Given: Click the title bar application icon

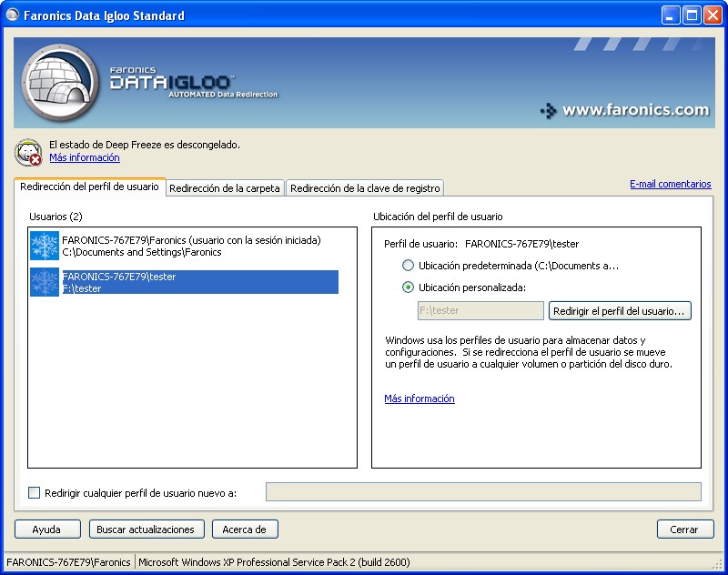Looking at the screenshot, I should point(13,15).
